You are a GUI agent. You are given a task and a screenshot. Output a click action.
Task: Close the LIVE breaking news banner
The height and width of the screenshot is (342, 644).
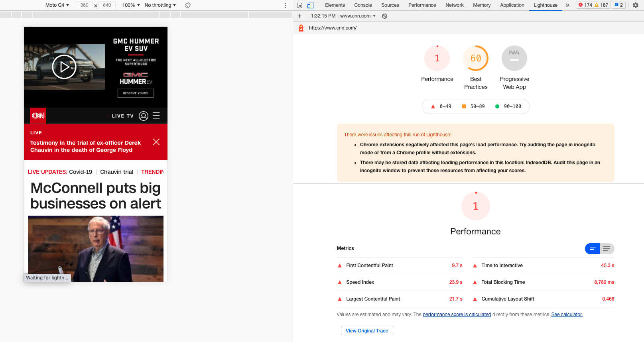pyautogui.click(x=156, y=142)
